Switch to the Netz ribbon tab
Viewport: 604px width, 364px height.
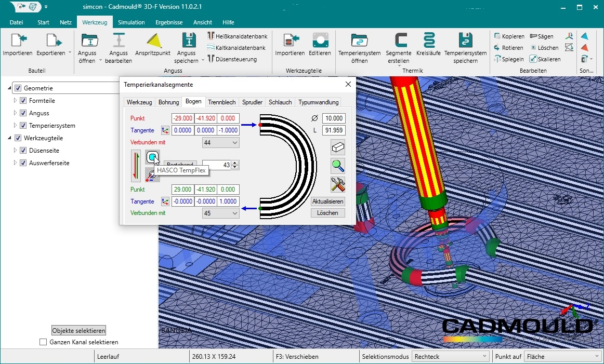[66, 22]
